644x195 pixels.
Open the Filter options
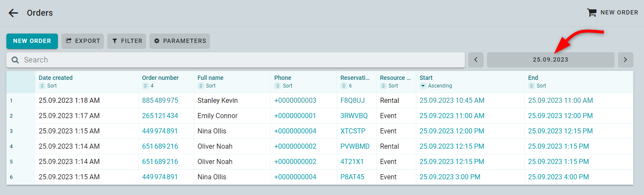pos(127,41)
